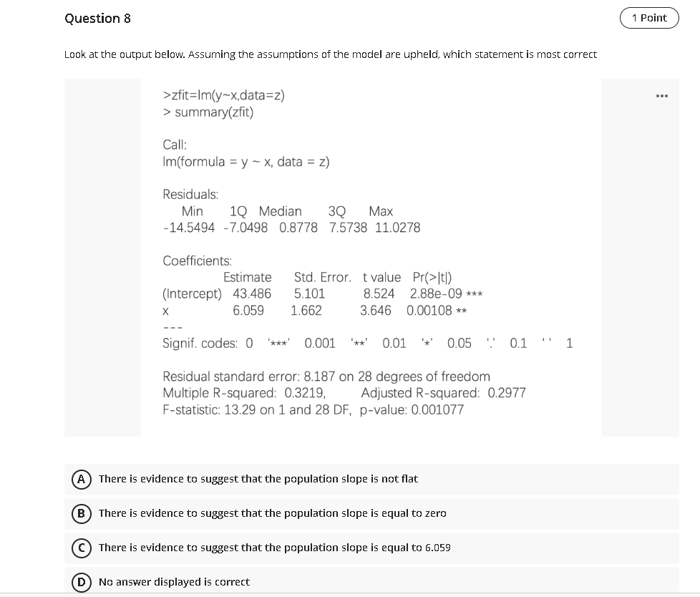Select answer choice B
700x597 pixels.
(x=81, y=513)
